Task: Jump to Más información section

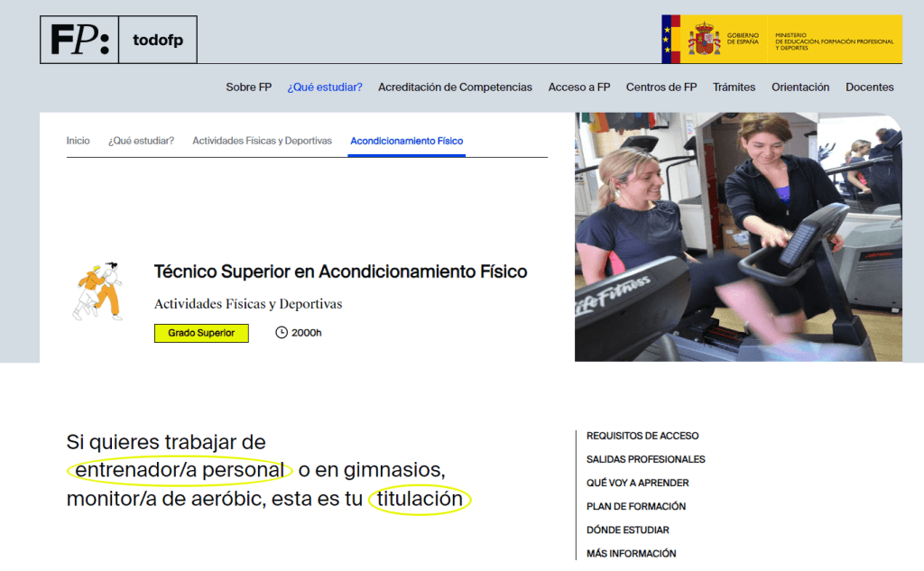Action: [631, 553]
